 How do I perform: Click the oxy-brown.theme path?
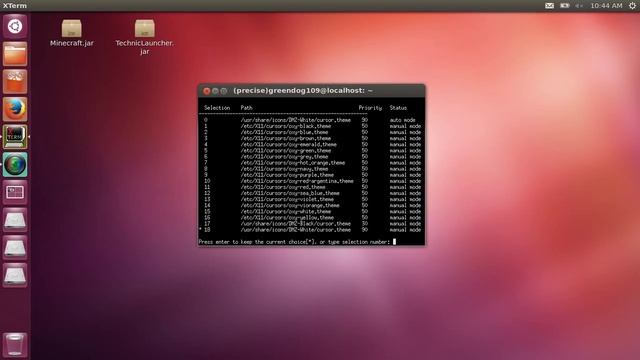coord(286,138)
